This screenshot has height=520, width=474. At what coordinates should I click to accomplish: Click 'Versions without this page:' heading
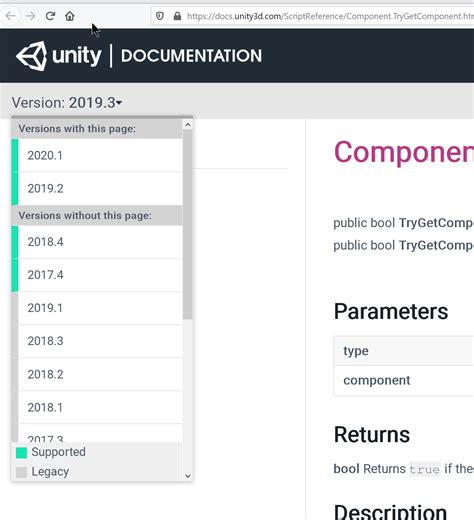pos(85,216)
